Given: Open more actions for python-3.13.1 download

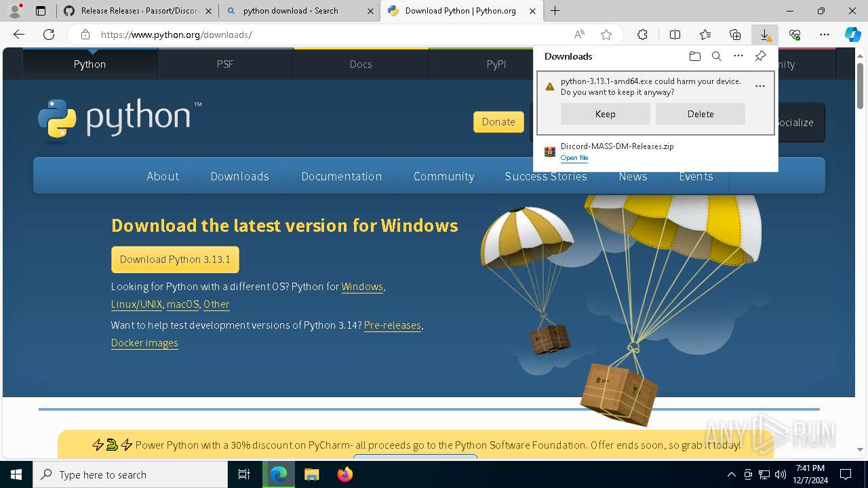Looking at the screenshot, I should click(x=760, y=86).
